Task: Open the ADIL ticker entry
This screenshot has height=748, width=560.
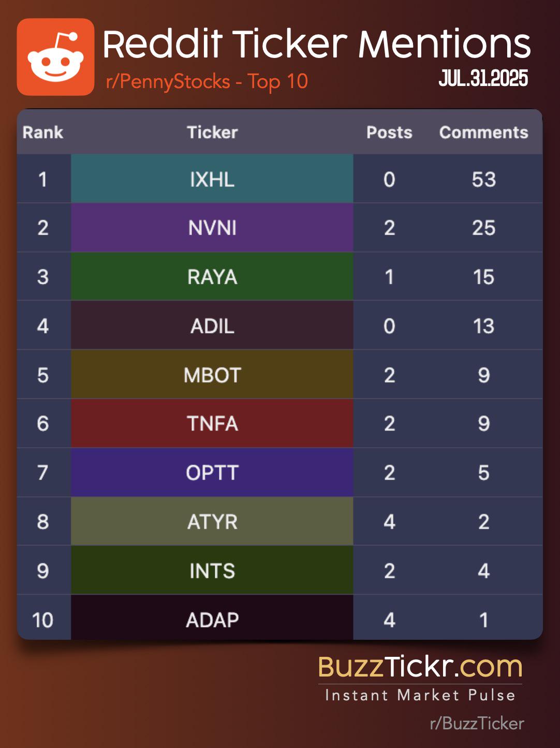Action: point(212,326)
